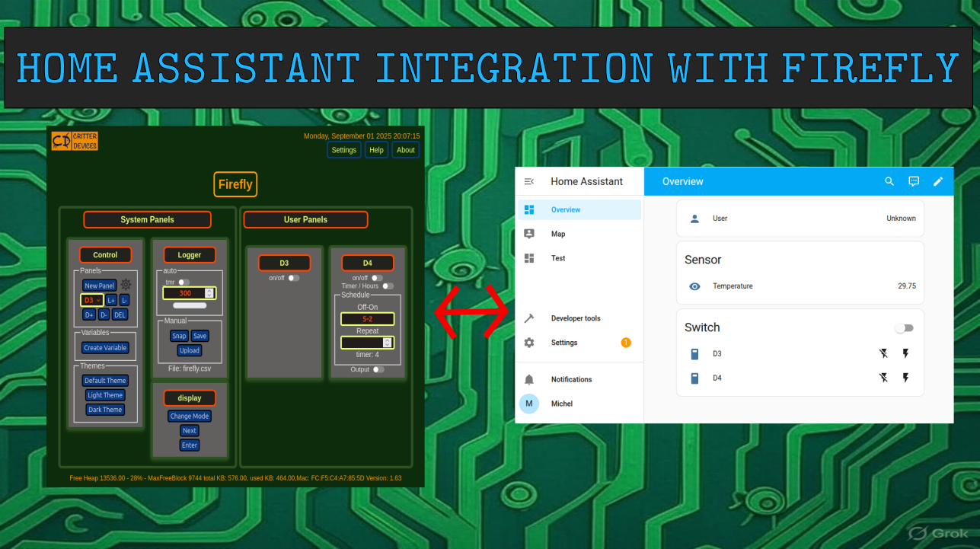Open the D3 panel selector dropdown
This screenshot has height=549, width=980.
point(92,300)
